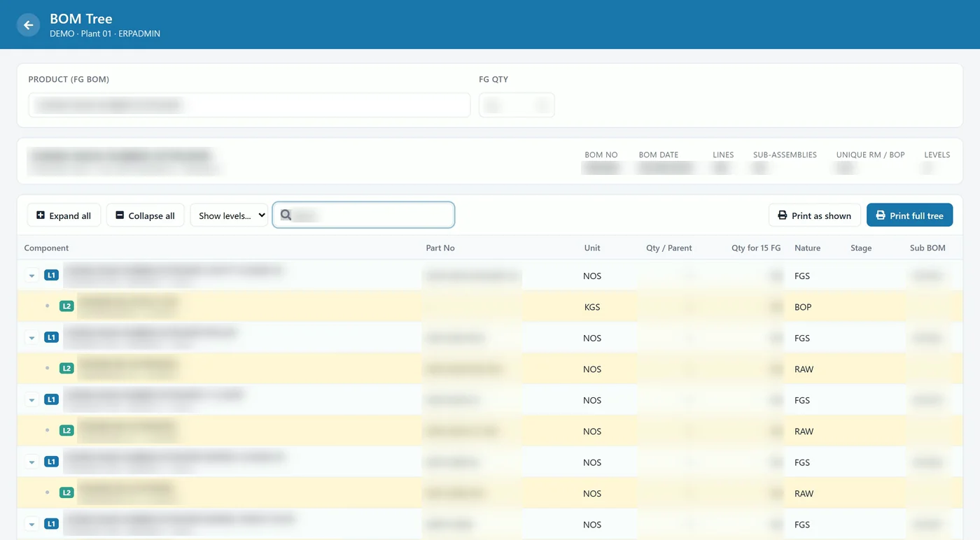Viewport: 980px width, 540px height.
Task: Select the BOP nature cell
Action: tap(803, 307)
